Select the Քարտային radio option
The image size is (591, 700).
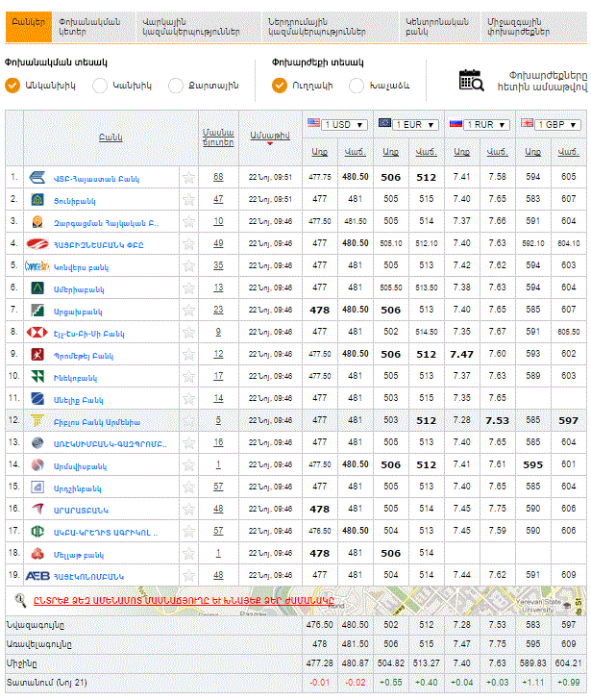(x=176, y=86)
